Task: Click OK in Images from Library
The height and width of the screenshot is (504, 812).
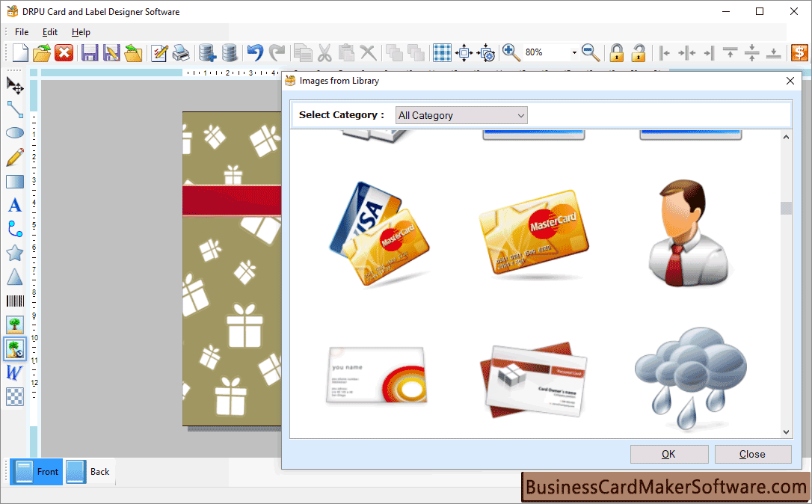Action: 669,455
